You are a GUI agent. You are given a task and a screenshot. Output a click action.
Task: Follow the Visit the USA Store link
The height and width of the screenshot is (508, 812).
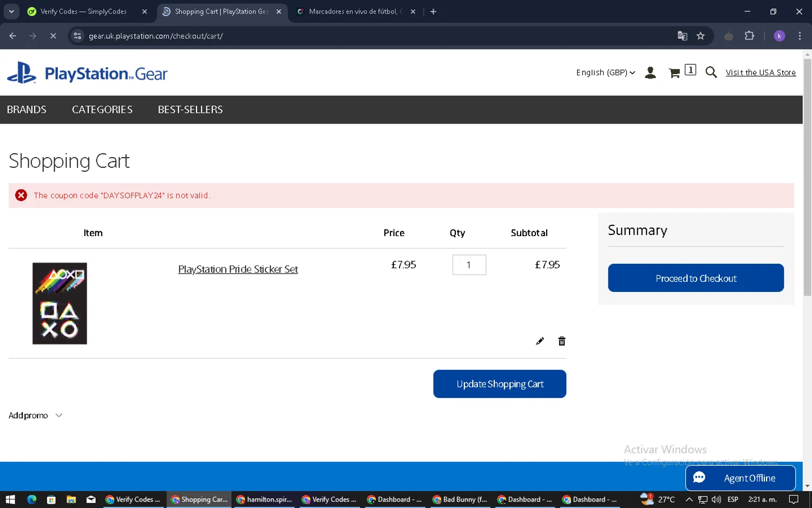coord(761,73)
